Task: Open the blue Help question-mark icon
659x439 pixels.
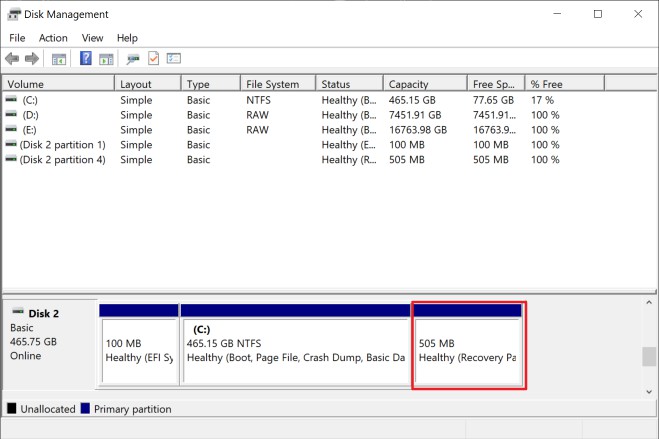Action: click(86, 58)
